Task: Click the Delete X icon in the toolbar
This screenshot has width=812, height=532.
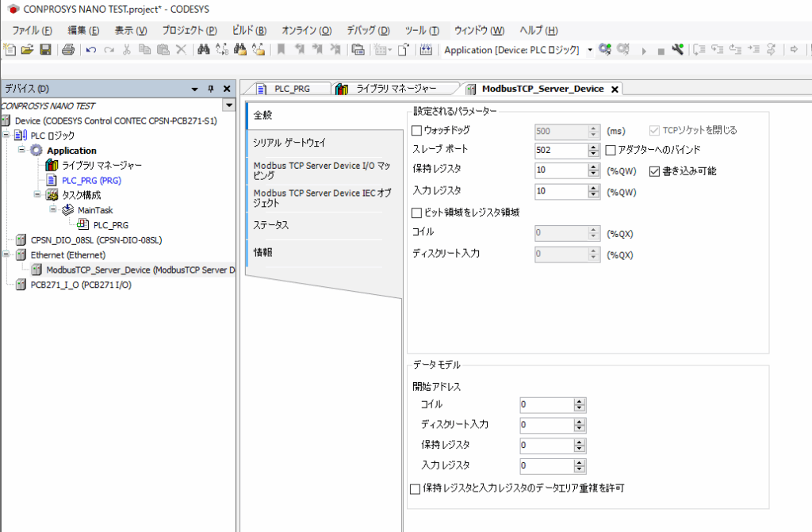Action: pos(181,50)
